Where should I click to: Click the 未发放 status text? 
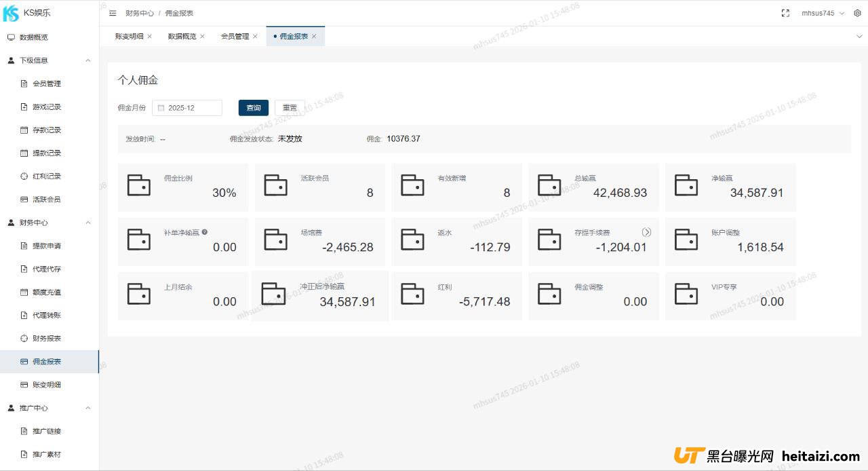pyautogui.click(x=290, y=138)
